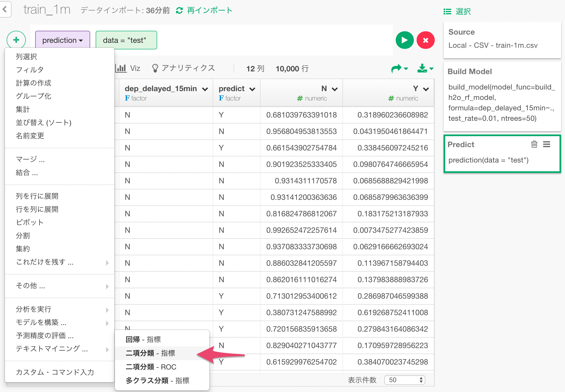Open the Predict step hamburger menu
The image size is (565, 392).
point(547,144)
